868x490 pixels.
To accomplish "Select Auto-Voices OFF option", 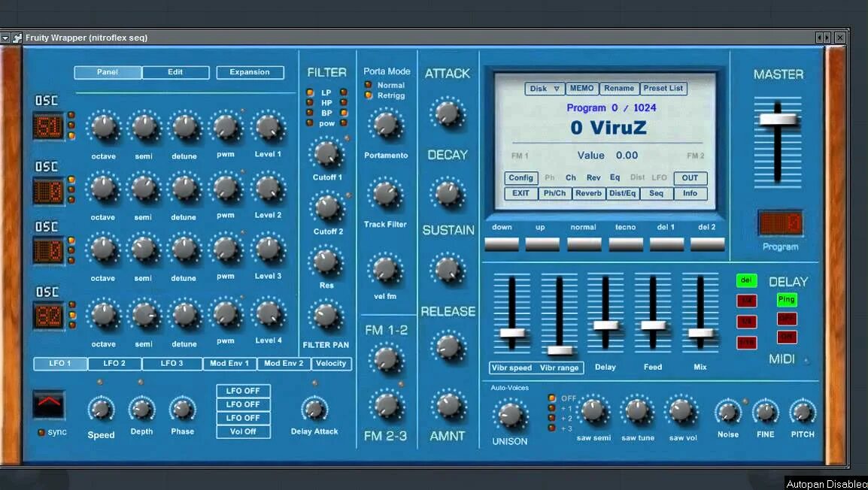I will (x=551, y=398).
